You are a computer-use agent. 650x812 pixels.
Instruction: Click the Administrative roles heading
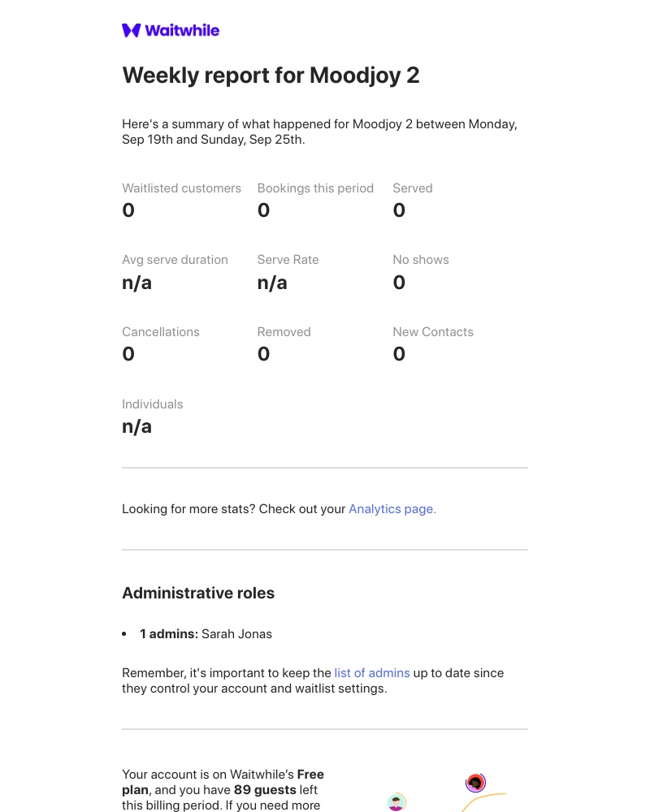click(x=198, y=594)
